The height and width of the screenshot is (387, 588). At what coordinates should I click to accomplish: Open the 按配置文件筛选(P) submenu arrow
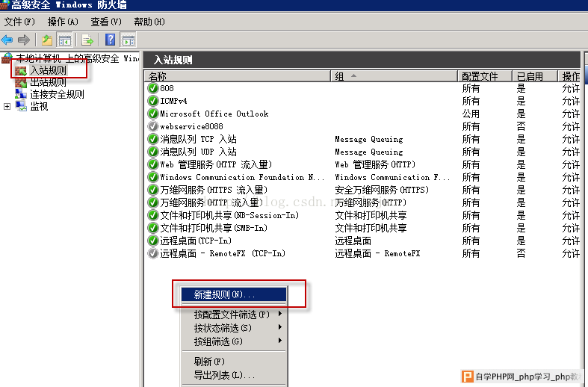(x=280, y=314)
